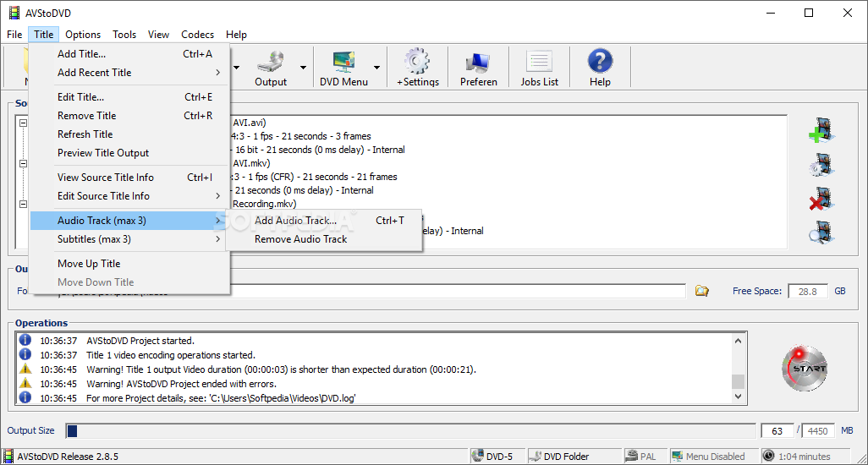This screenshot has height=465, width=868.
Task: Click the Free Space value field 28.8
Action: click(808, 292)
